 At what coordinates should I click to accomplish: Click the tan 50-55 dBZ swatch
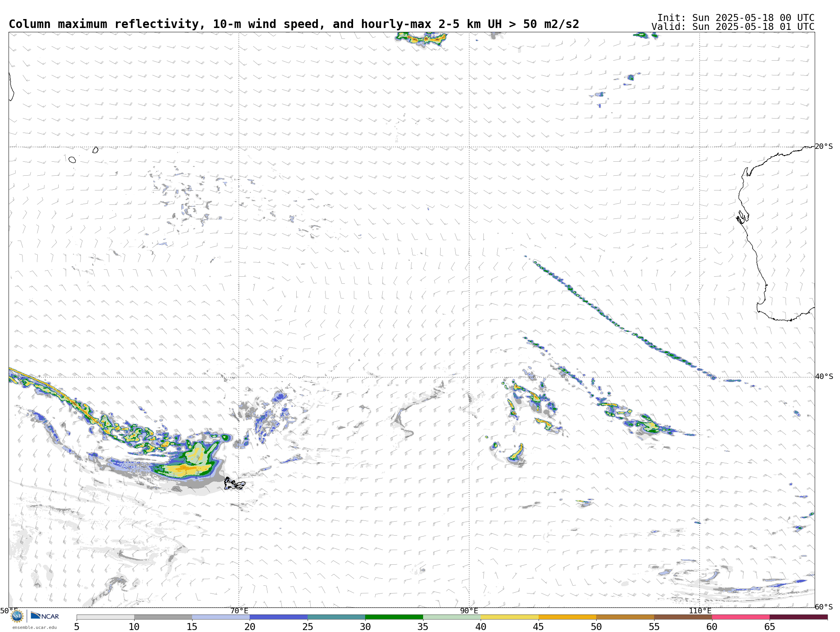(x=625, y=617)
